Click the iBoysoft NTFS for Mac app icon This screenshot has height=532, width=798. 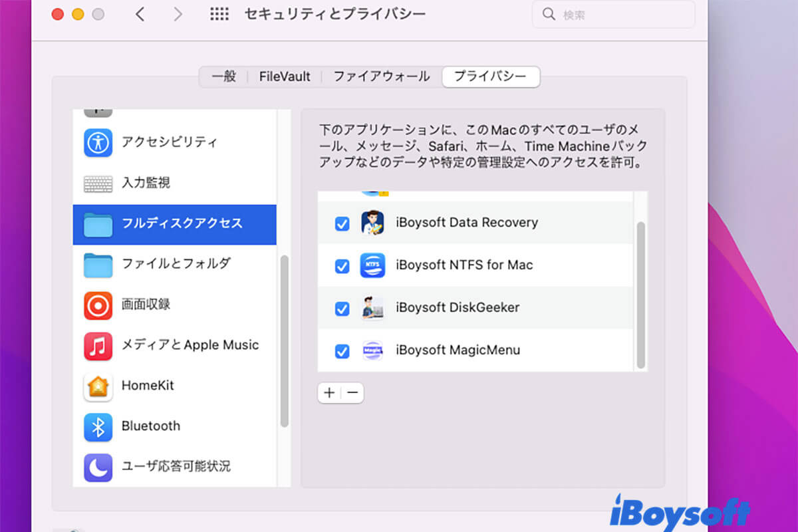point(372,265)
